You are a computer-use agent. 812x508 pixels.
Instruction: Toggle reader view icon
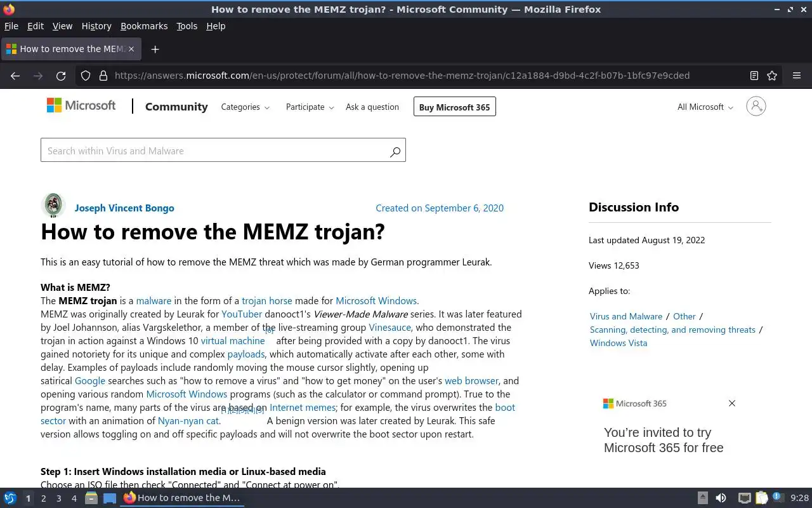(x=754, y=76)
